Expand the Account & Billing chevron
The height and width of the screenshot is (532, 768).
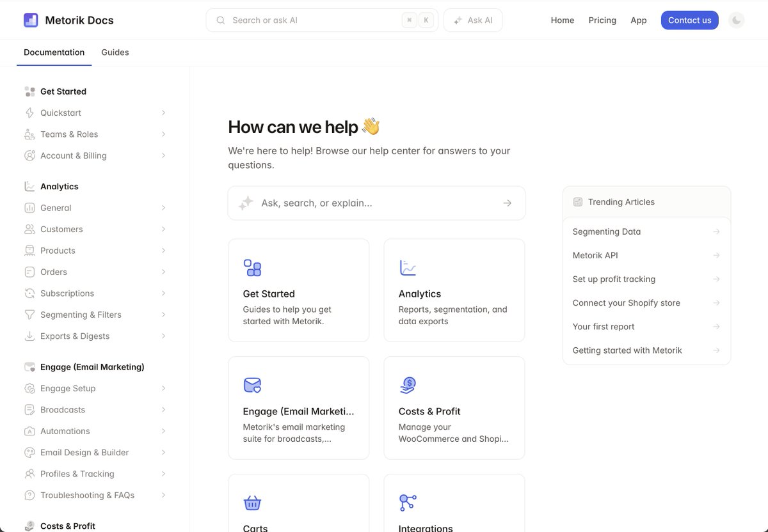tap(163, 155)
